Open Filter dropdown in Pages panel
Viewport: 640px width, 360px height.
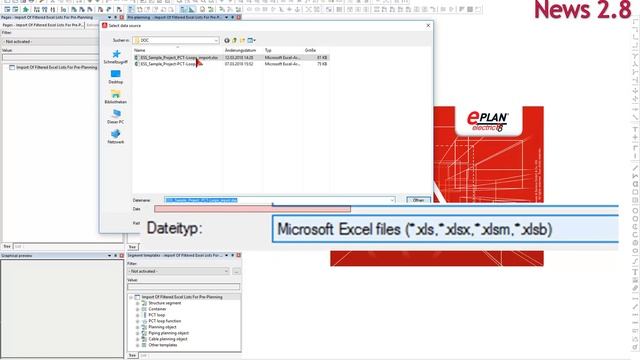point(50,41)
